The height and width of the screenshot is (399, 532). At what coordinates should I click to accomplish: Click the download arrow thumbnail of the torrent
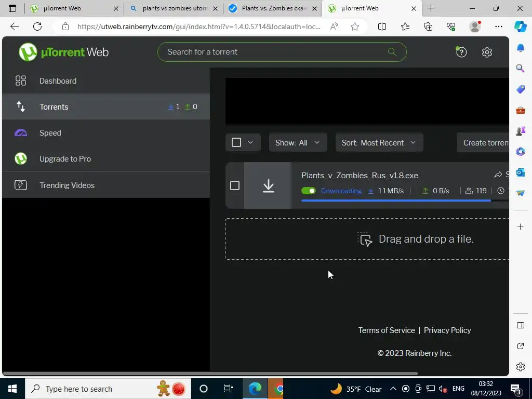point(268,185)
